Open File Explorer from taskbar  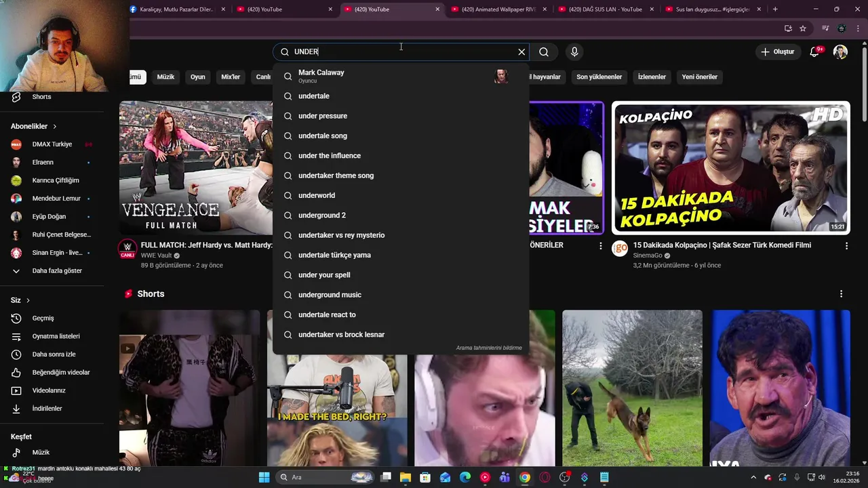[406, 477]
